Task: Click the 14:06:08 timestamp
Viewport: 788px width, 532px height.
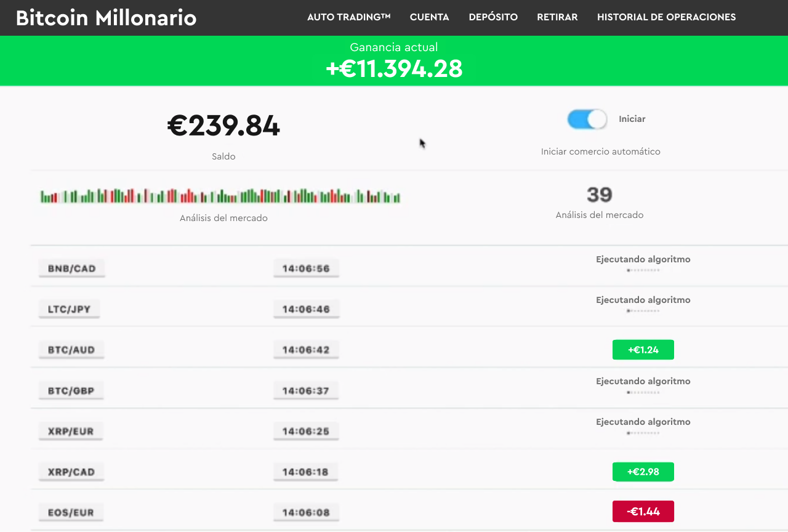Action: coord(306,512)
